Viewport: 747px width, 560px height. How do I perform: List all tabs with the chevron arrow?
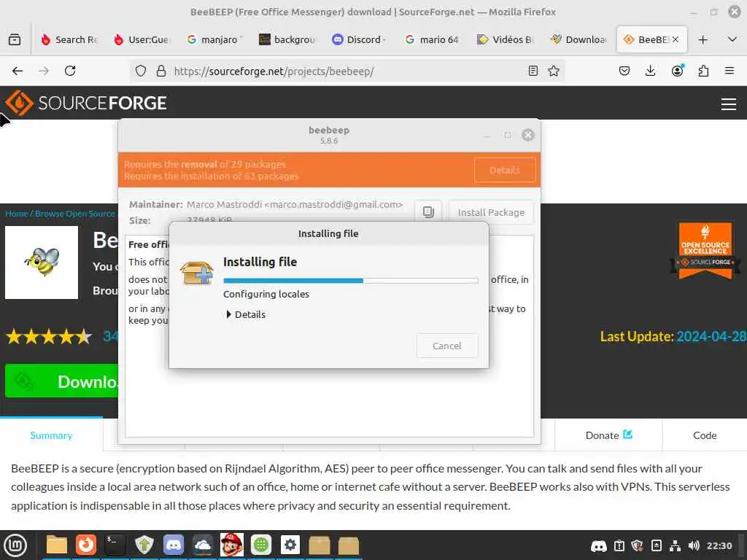(732, 39)
